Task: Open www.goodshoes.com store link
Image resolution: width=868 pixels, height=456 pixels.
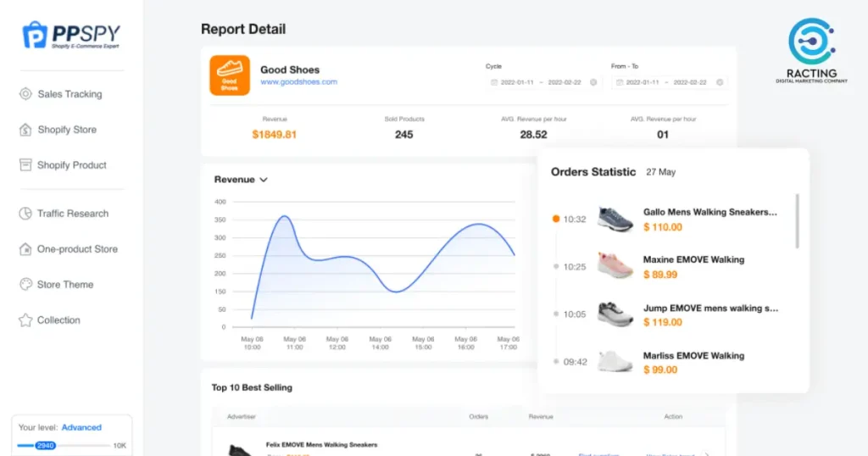Action: point(299,82)
